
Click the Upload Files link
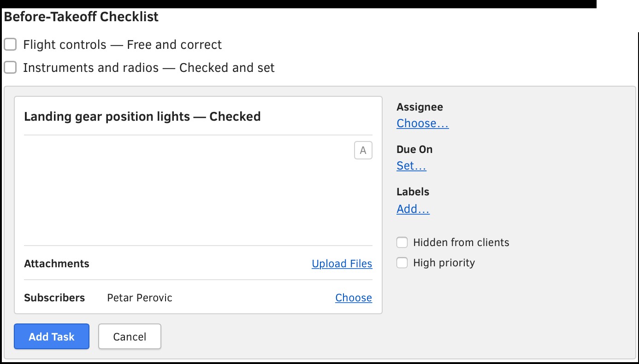pos(342,264)
